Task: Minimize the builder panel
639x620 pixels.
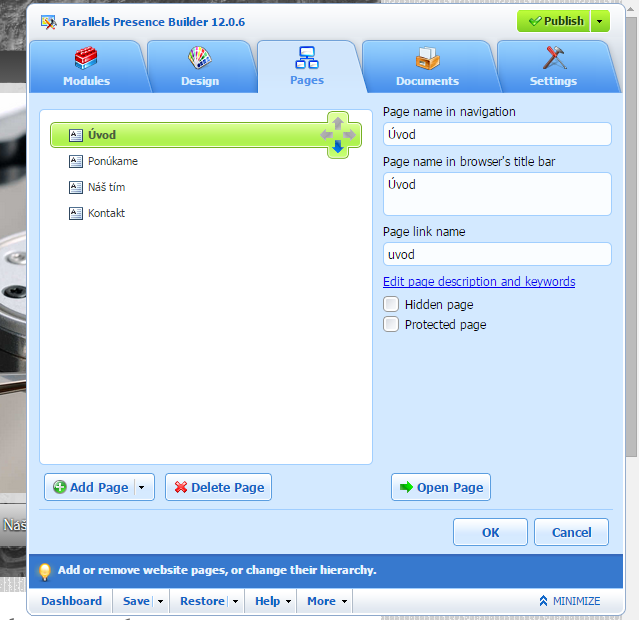Action: [x=570, y=601]
